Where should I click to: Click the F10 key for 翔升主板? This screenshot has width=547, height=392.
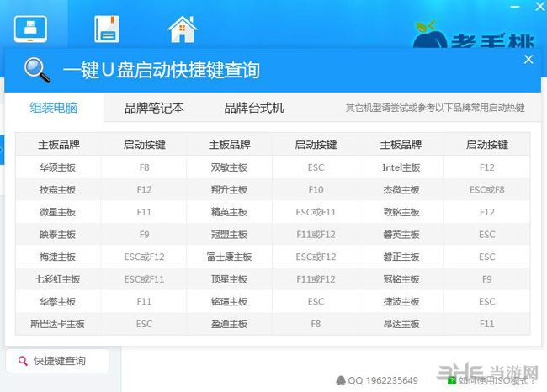tap(316, 190)
